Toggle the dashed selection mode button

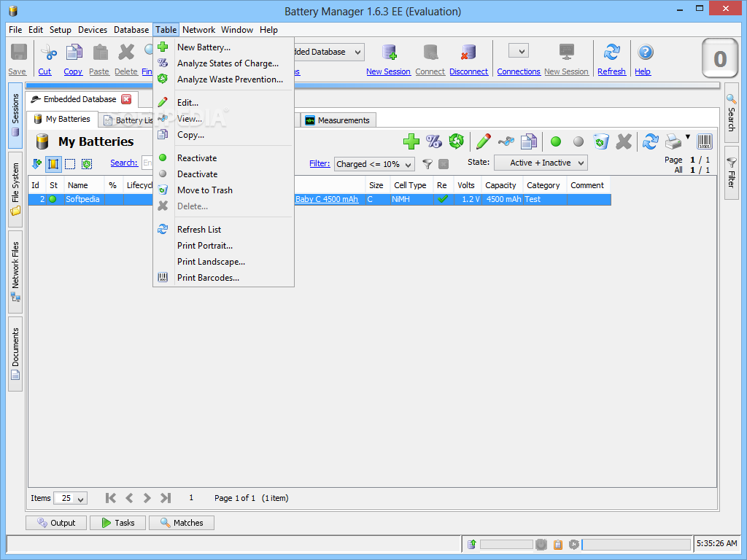(70, 164)
